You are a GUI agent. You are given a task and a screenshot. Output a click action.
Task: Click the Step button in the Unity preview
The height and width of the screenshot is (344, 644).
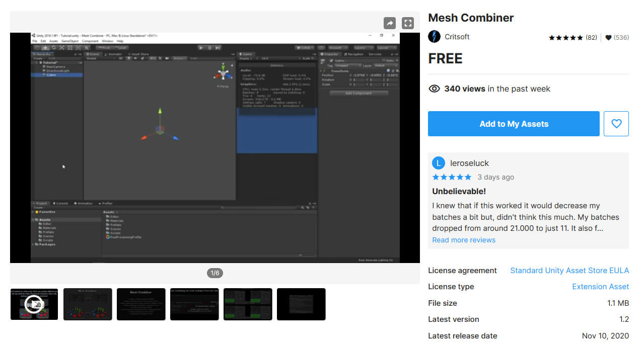point(218,48)
